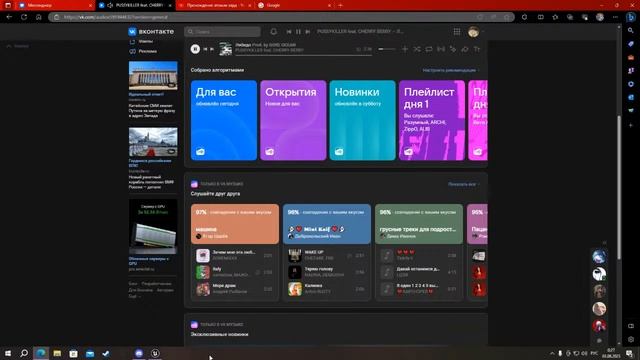640x360 pixels.
Task: Click the VK icon on 'Для вас' card
Action: 200,152
